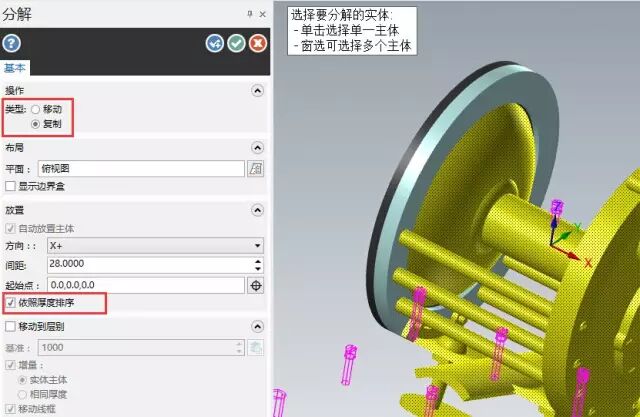Image resolution: width=640 pixels, height=417 pixels.
Task: Enable the 显示边界盒 checkbox
Action: coord(11,186)
